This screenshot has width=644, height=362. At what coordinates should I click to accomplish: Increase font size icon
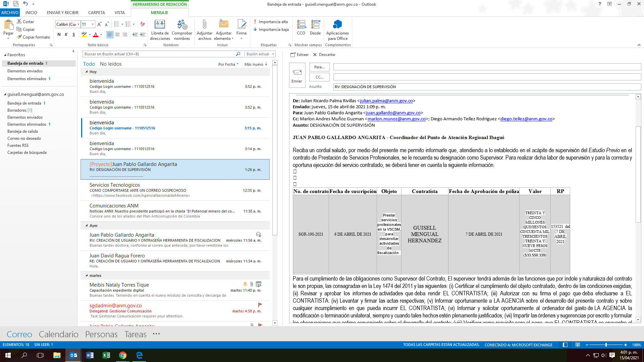click(99, 24)
